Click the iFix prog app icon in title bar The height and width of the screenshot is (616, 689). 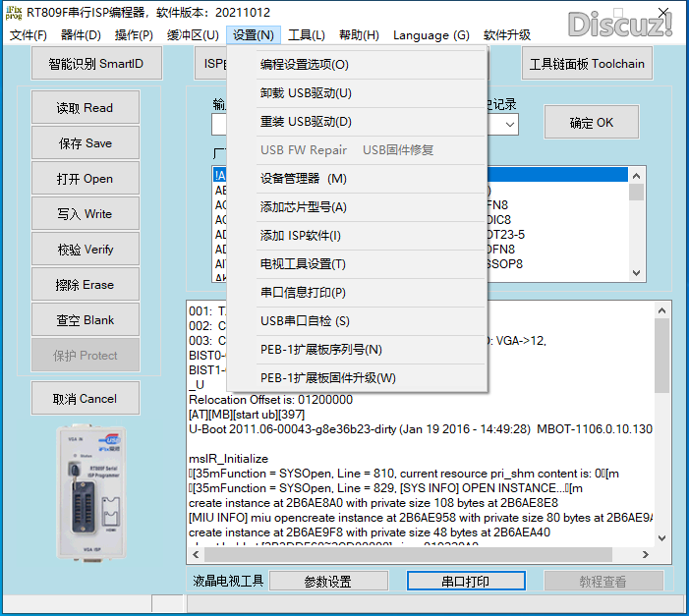pos(15,14)
